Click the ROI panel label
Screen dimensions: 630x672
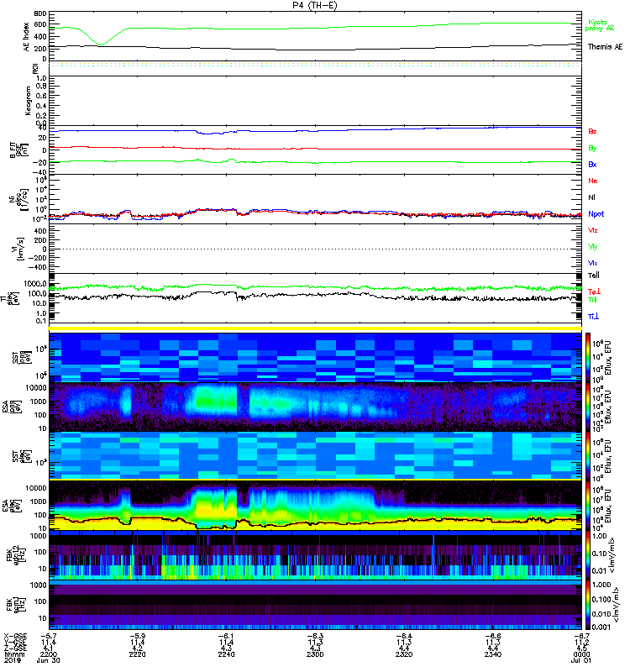[x=35, y=68]
